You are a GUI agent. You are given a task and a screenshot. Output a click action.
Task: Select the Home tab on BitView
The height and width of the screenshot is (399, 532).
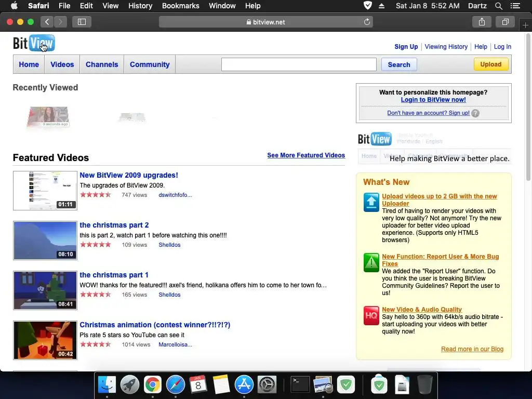tap(29, 64)
